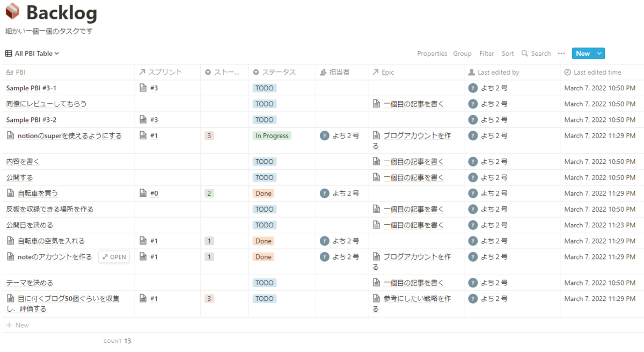Click story point 3 tag in notionのsuper row
The height and width of the screenshot is (352, 644).
click(x=209, y=136)
